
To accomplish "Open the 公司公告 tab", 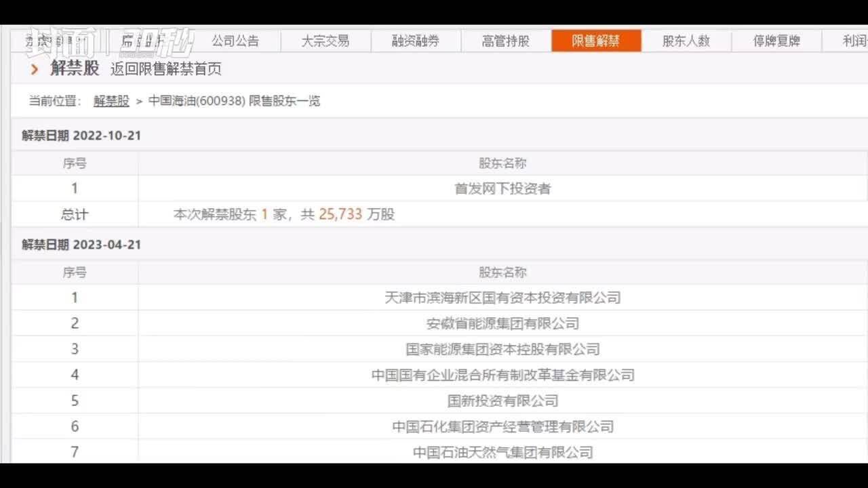I will pyautogui.click(x=235, y=41).
